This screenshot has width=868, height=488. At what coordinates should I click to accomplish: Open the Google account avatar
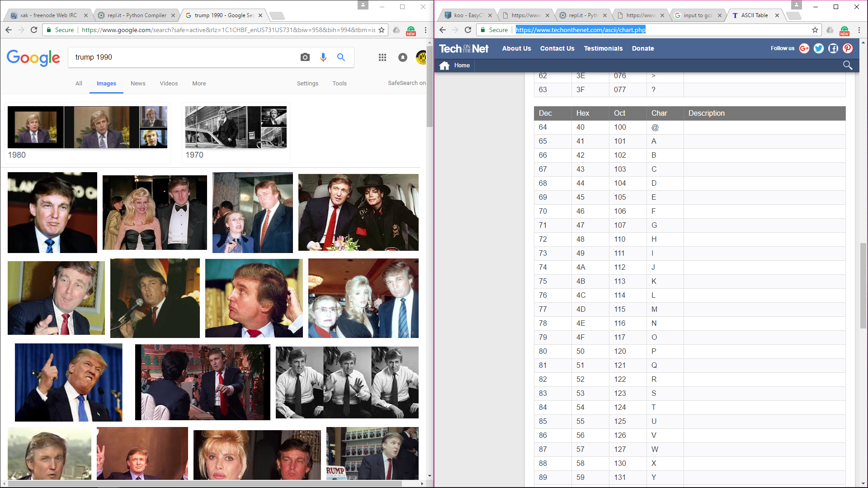(x=421, y=57)
